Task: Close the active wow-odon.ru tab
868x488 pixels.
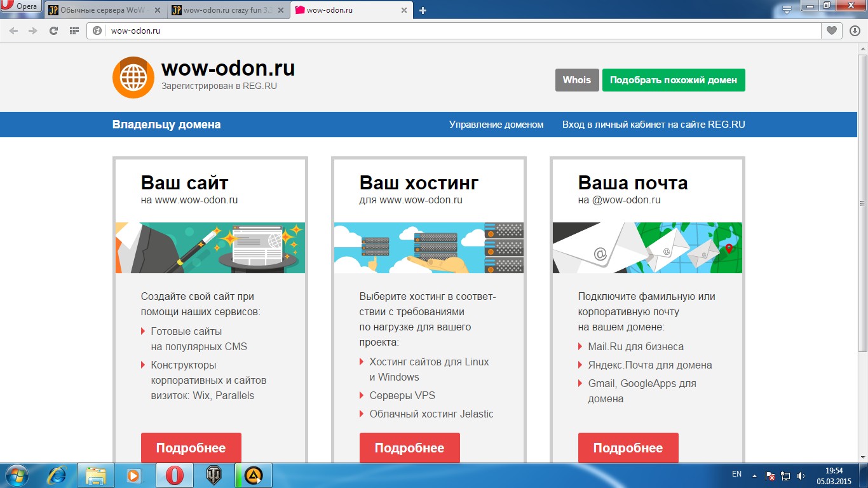Action: coord(404,10)
